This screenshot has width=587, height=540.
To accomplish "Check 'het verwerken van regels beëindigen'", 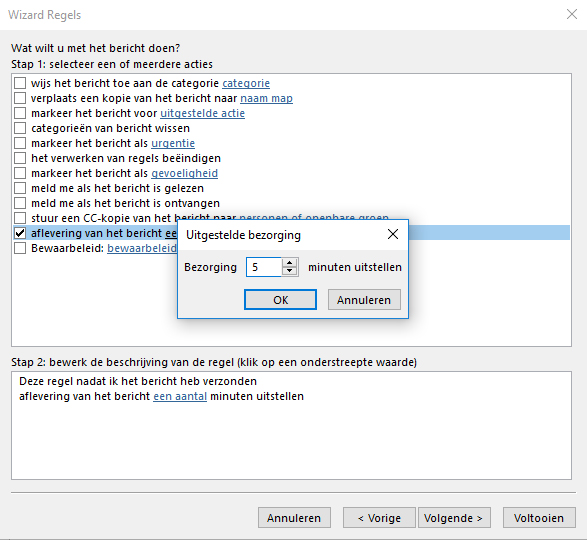I will [x=20, y=158].
